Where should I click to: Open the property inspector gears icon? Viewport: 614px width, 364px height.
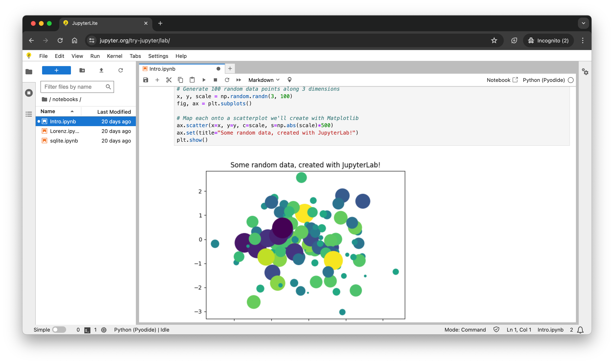pyautogui.click(x=585, y=72)
